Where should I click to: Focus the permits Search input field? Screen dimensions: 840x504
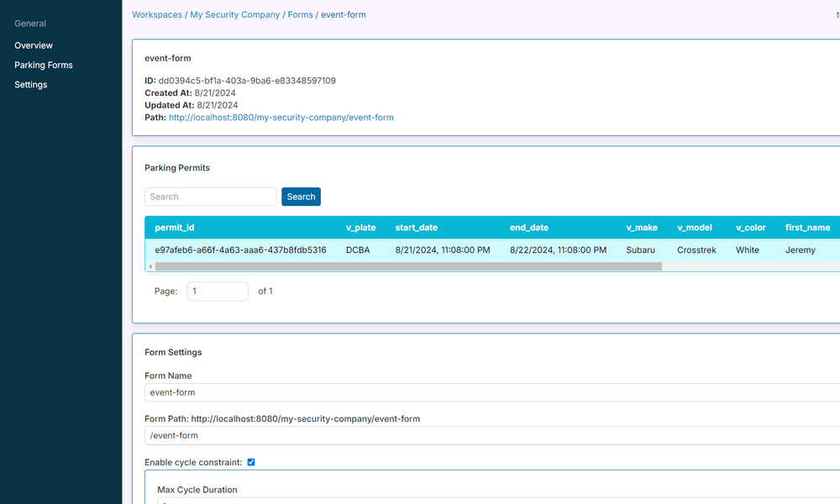tap(210, 197)
